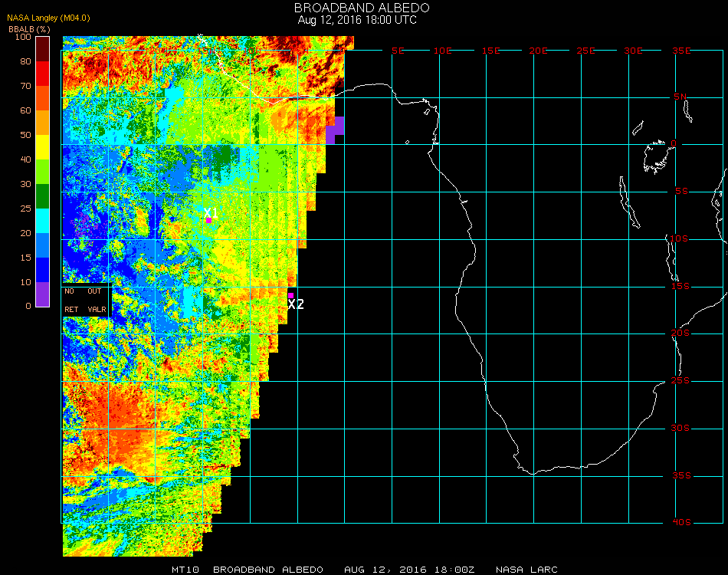Click the 35E longitude label
The height and width of the screenshot is (575, 728).
pyautogui.click(x=681, y=51)
